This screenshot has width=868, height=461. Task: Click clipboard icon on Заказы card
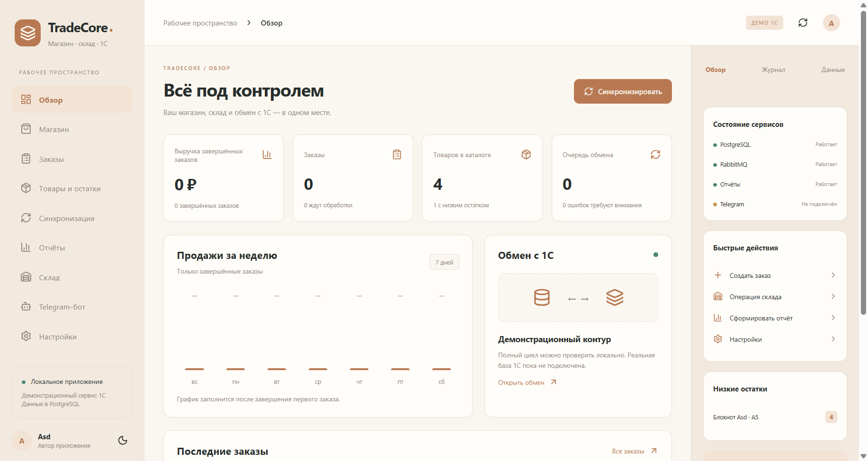(x=397, y=155)
